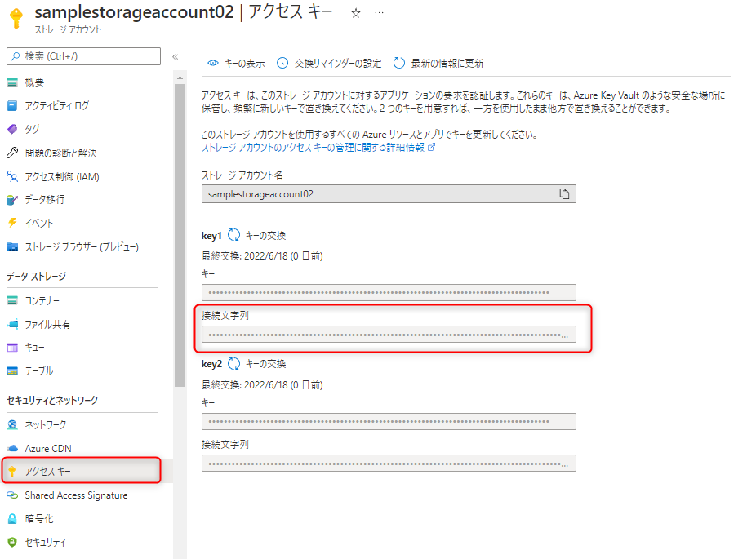Open the more options ellipsis in title

(378, 14)
